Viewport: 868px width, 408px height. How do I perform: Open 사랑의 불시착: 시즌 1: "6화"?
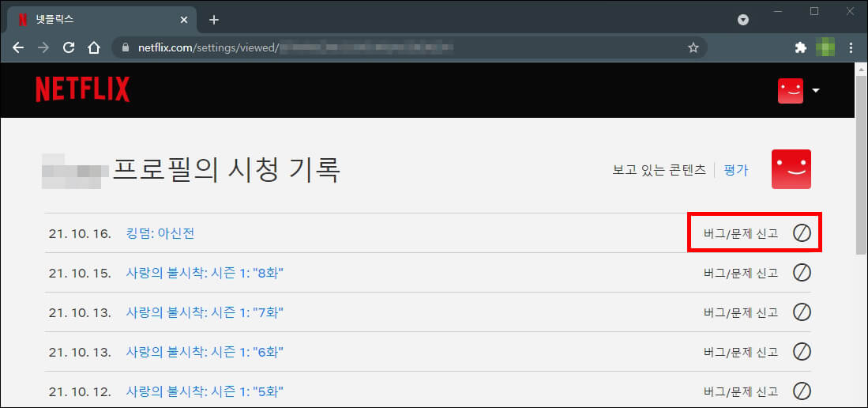[x=205, y=351]
